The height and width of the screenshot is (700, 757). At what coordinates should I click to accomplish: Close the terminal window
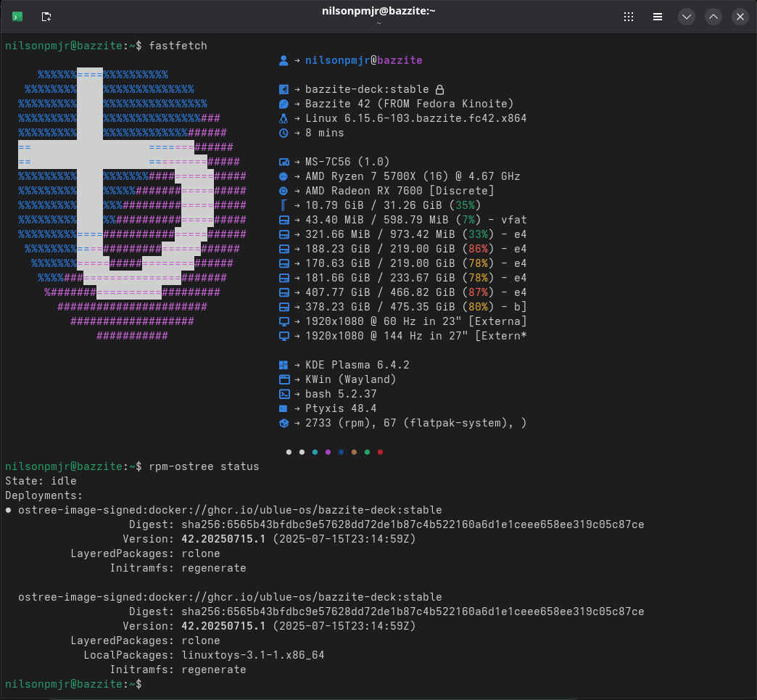[x=740, y=17]
